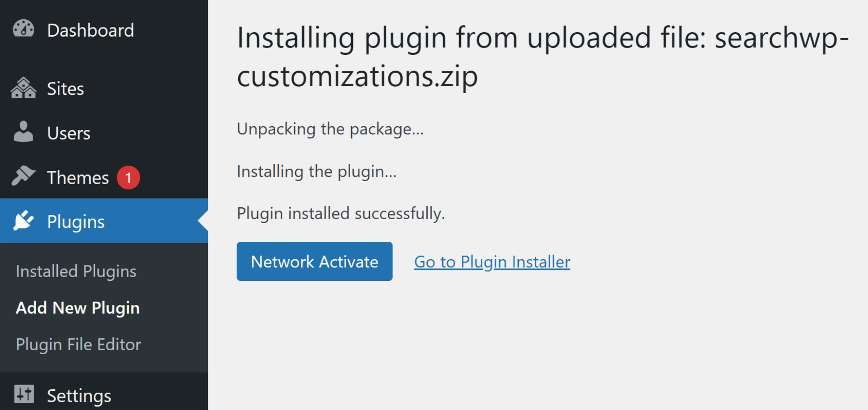Select the Plugins menu label

tap(76, 222)
